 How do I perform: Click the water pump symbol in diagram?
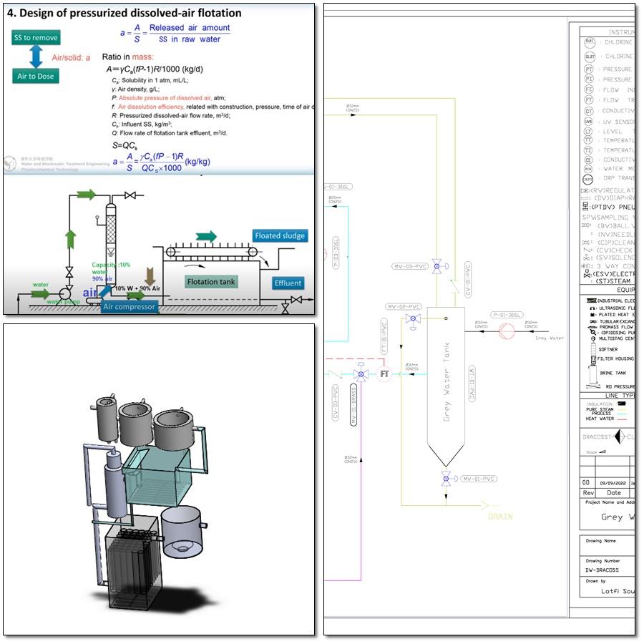[x=66, y=293]
